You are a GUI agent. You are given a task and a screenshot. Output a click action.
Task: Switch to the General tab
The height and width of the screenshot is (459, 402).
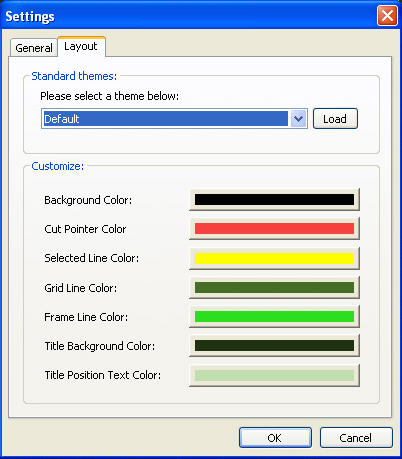click(x=34, y=48)
